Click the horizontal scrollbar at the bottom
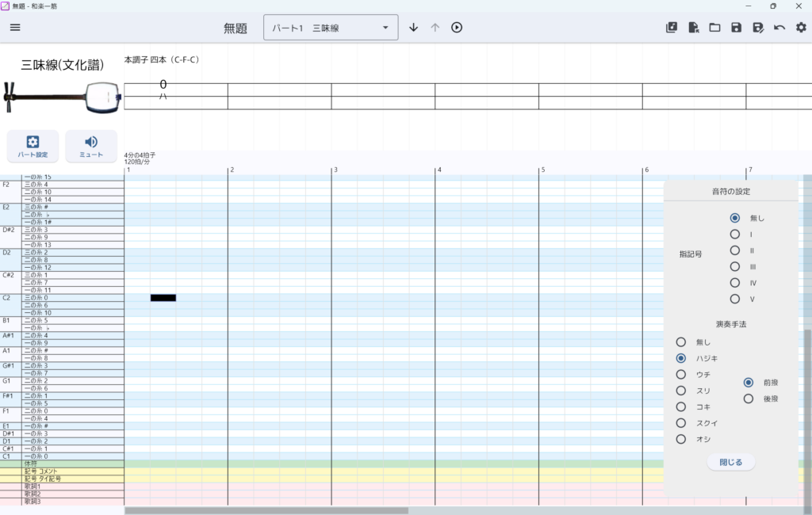The image size is (812, 515). [x=266, y=511]
